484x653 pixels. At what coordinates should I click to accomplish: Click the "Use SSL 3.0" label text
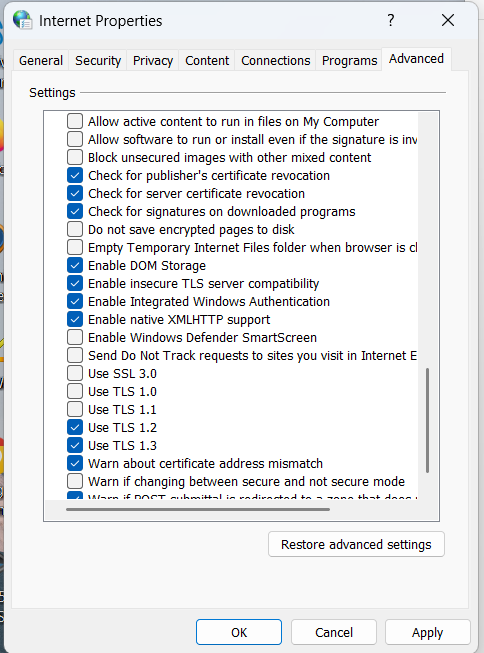(x=122, y=374)
